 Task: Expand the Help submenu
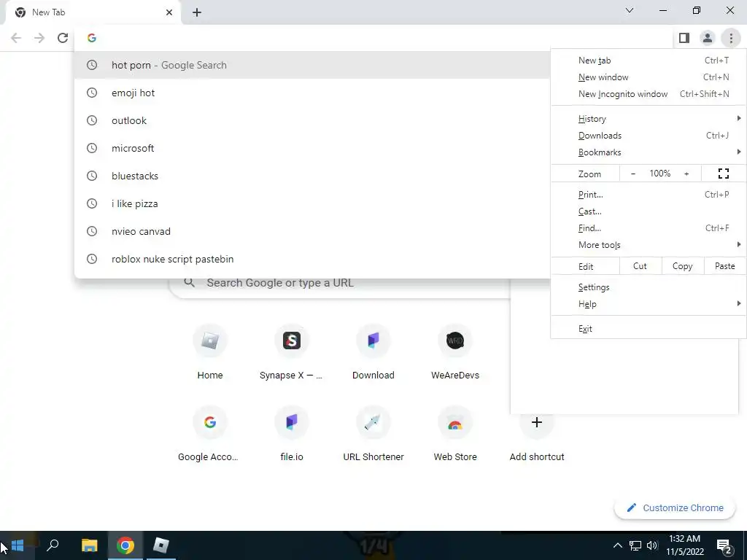coord(649,304)
